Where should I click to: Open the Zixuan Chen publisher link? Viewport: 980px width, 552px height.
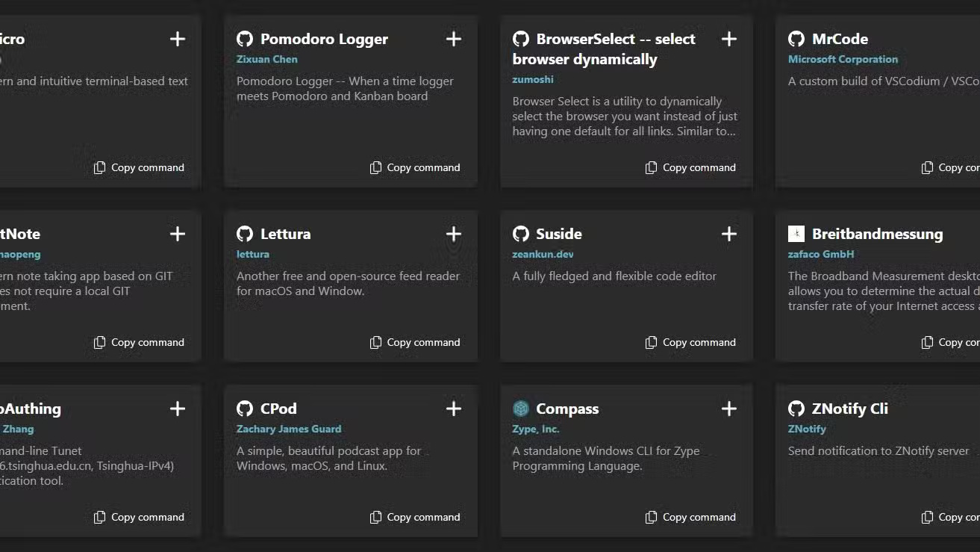266,59
